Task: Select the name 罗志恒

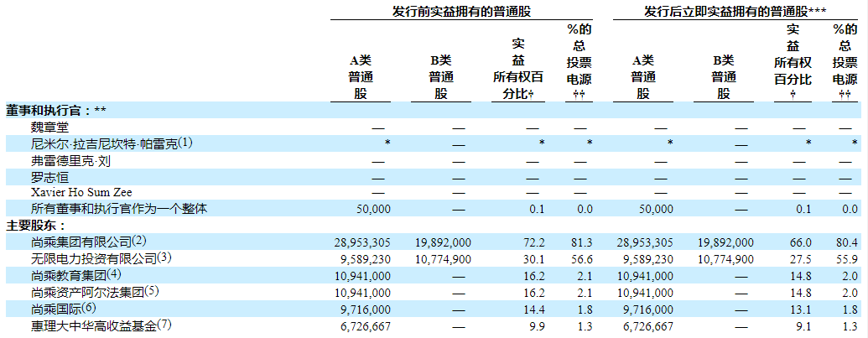Action: click(49, 177)
